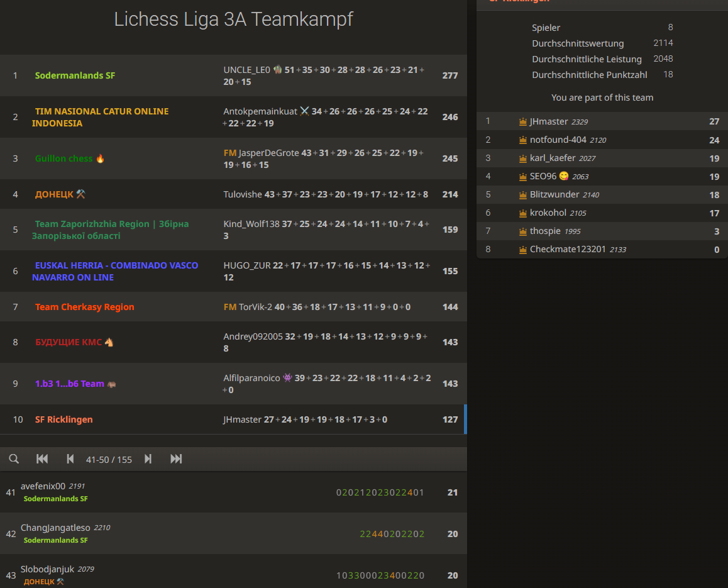This screenshot has height=588, width=728.
Task: Advance to next page with forward arrow icon
Action: 148,459
